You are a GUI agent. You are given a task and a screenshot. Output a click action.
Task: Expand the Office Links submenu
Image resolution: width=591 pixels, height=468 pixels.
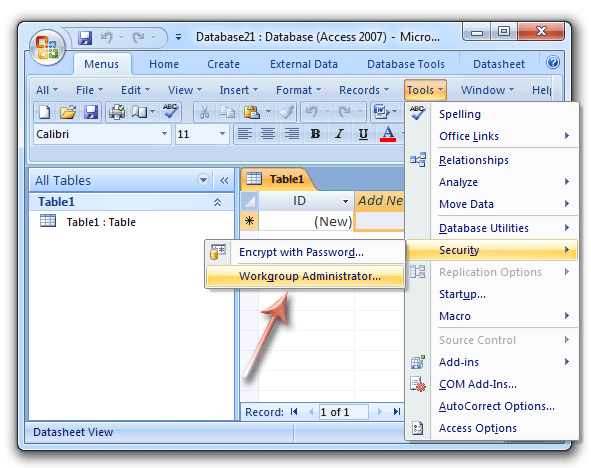(x=492, y=136)
